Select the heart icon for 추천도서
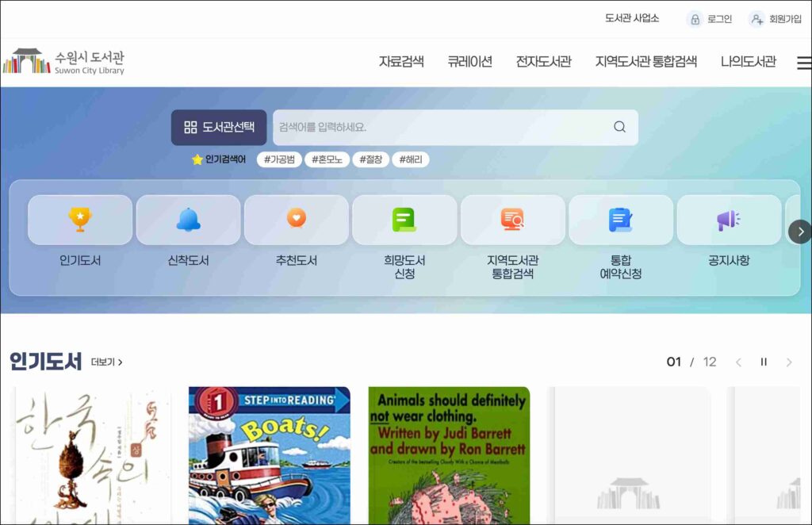The height and width of the screenshot is (525, 812). coord(296,220)
